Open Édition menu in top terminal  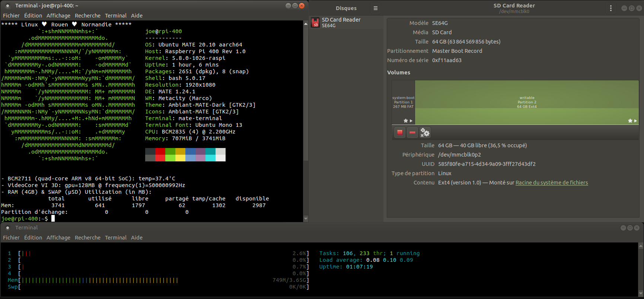click(x=33, y=16)
